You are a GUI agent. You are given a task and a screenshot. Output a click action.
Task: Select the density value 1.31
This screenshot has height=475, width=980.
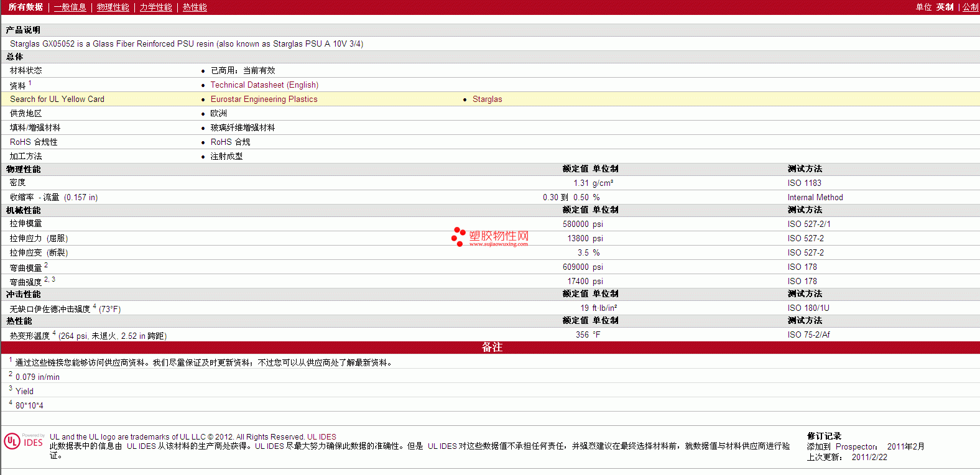tap(581, 183)
